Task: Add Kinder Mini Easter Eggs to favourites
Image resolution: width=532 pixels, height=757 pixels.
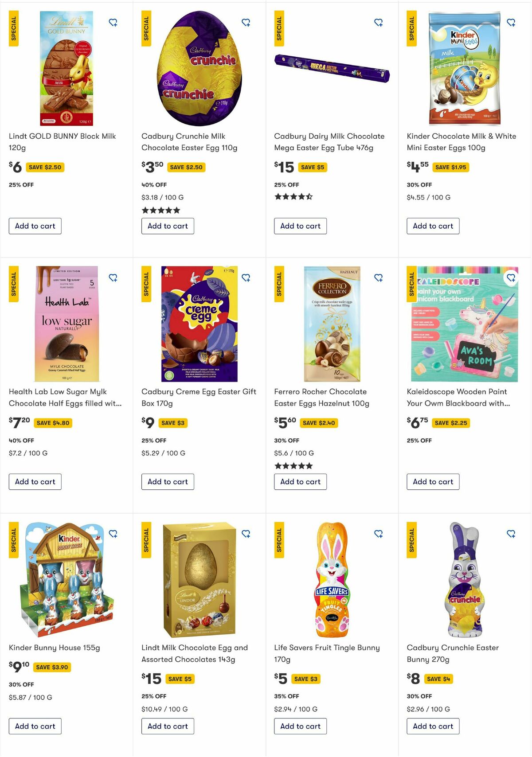Action: [512, 22]
